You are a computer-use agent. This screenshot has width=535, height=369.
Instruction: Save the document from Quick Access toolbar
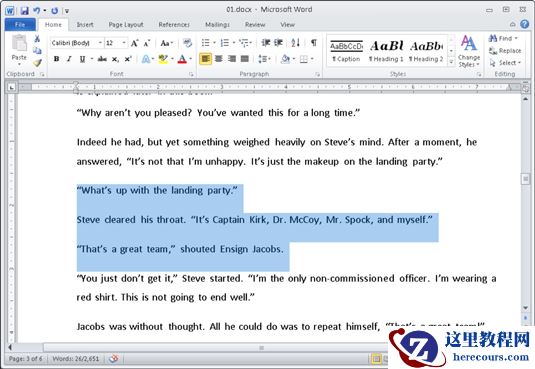coord(24,11)
